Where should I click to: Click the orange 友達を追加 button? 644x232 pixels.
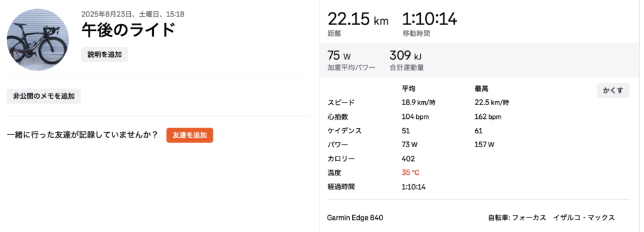(x=190, y=135)
